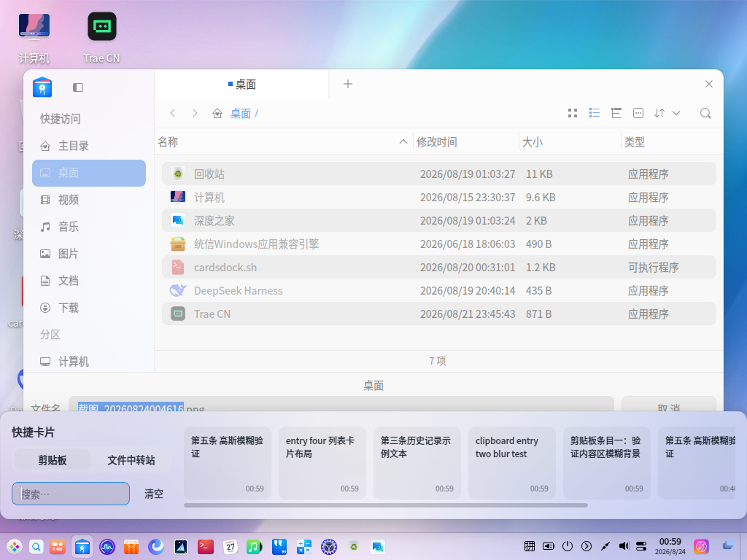Toggle the sidebar visibility button
Screen dimensions: 747x560
point(77,87)
